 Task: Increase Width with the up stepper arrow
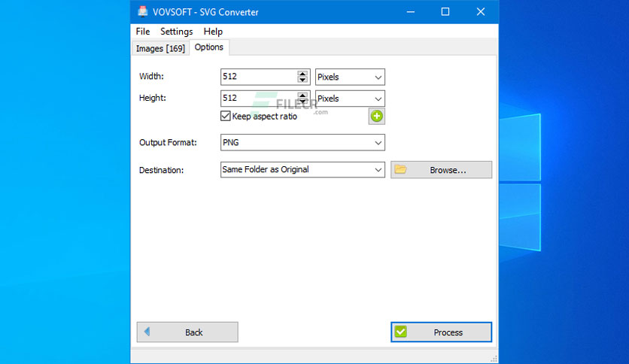tap(302, 74)
